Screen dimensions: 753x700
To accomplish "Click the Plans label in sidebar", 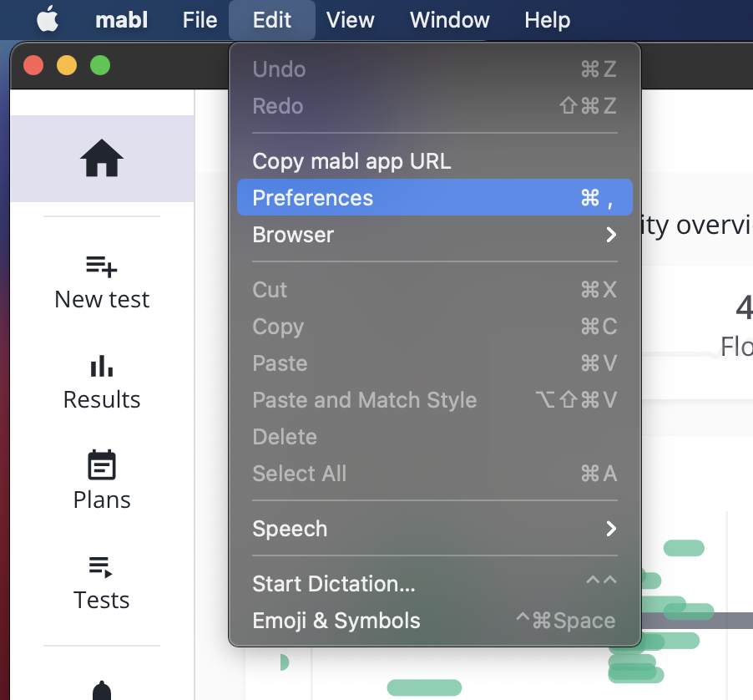I will tap(102, 500).
